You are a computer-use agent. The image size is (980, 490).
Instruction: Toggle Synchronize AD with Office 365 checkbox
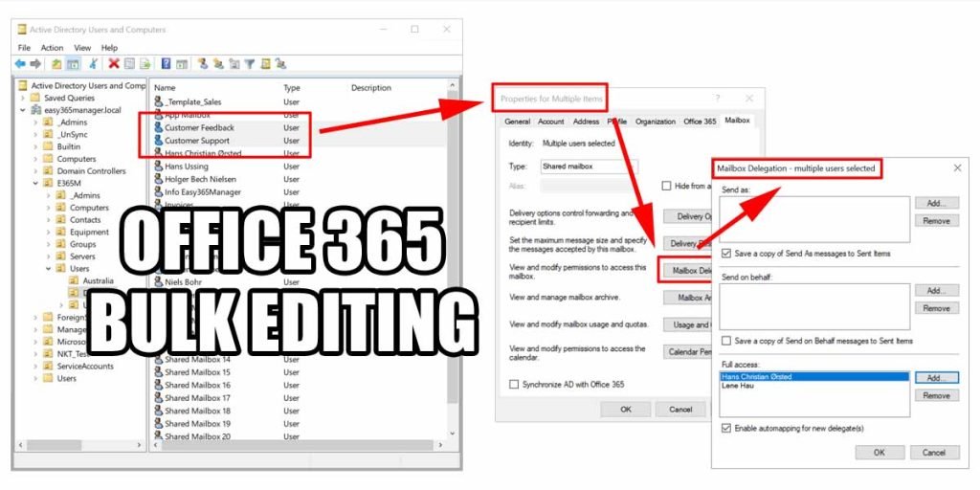[x=514, y=385]
